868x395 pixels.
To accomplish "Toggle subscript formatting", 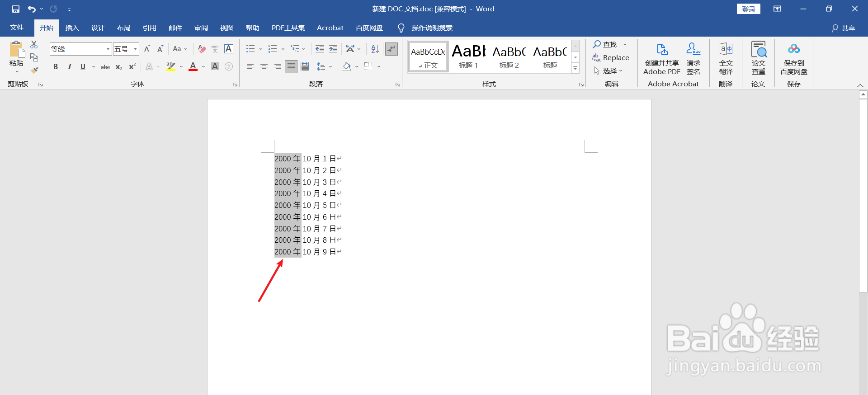I will coord(118,66).
